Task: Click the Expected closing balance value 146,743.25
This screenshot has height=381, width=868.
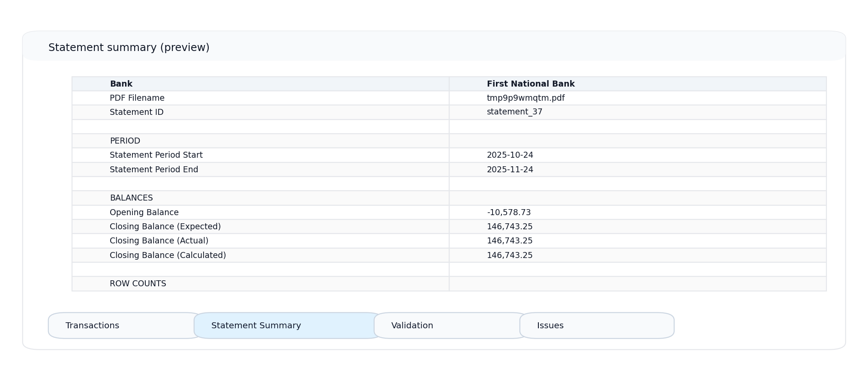Action: coord(510,227)
